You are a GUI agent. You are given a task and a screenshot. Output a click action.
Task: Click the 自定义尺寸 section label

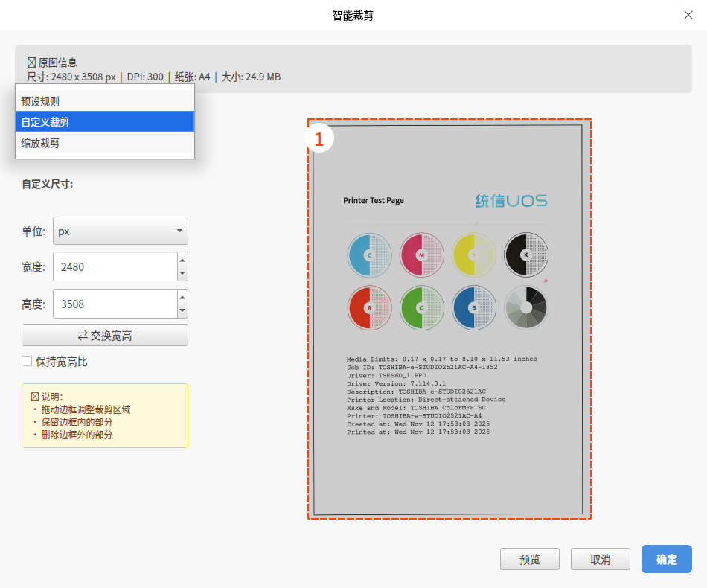point(48,184)
